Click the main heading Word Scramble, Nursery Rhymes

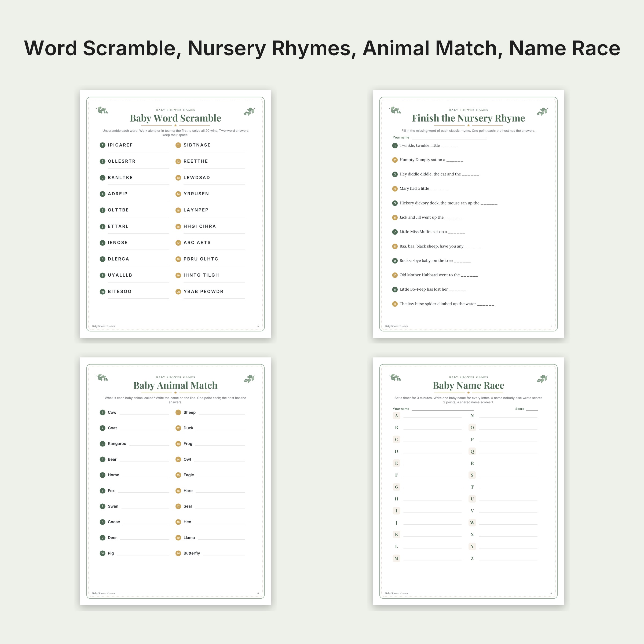(x=322, y=48)
